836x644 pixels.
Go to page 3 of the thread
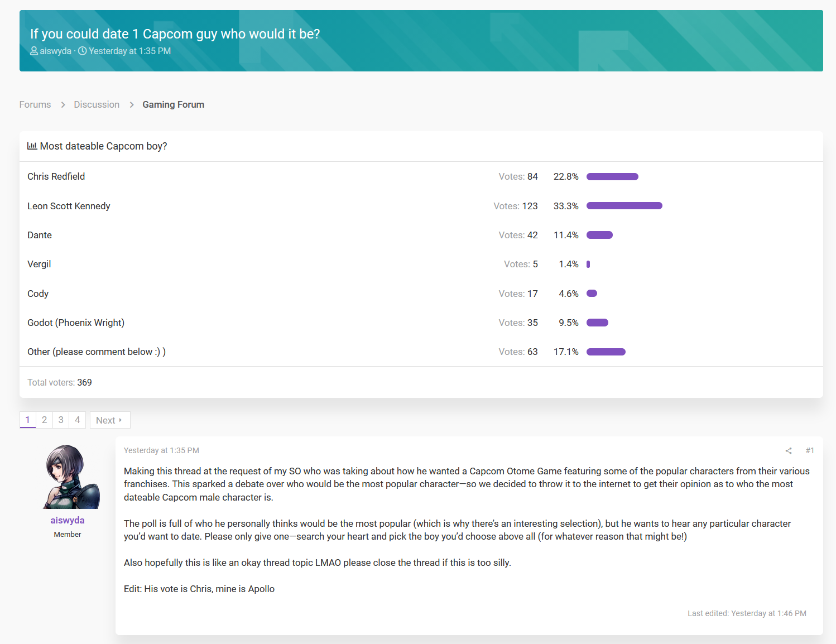61,420
